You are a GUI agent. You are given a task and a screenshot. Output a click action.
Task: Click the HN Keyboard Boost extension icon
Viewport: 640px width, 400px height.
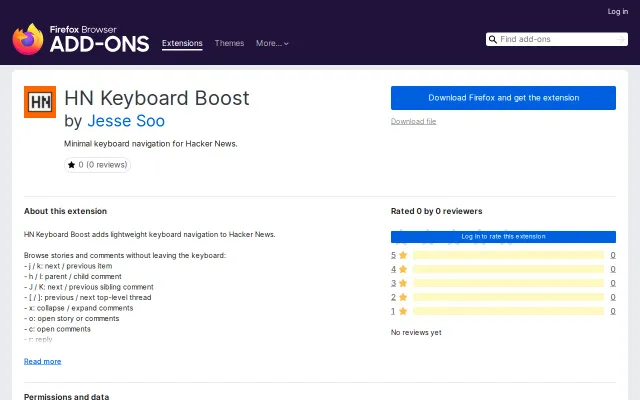pyautogui.click(x=40, y=102)
